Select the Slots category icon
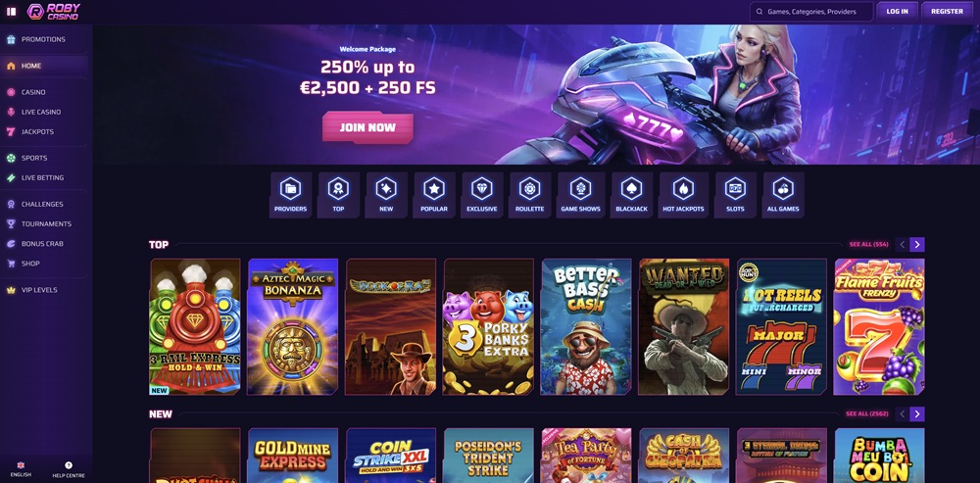Viewport: 980px width, 483px height. tap(735, 195)
